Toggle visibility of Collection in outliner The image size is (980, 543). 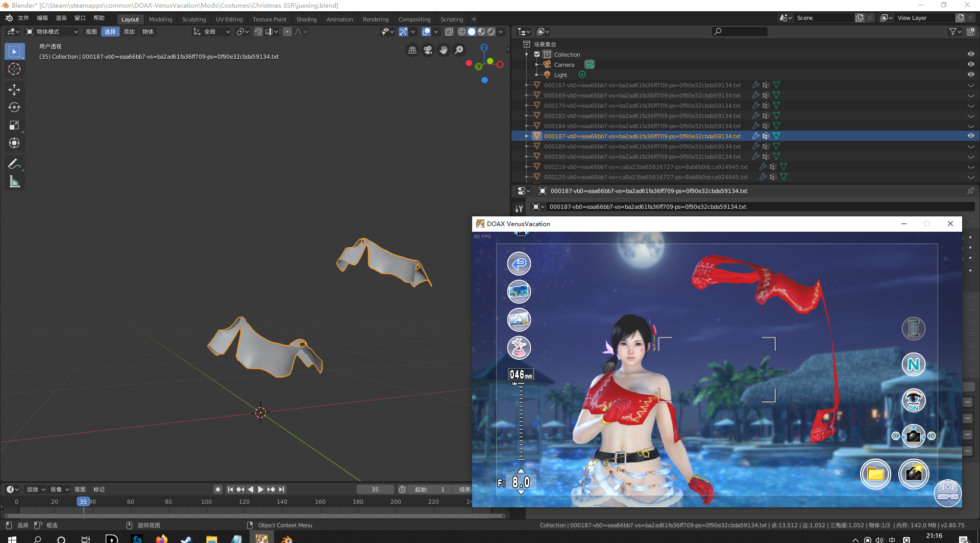click(x=971, y=54)
